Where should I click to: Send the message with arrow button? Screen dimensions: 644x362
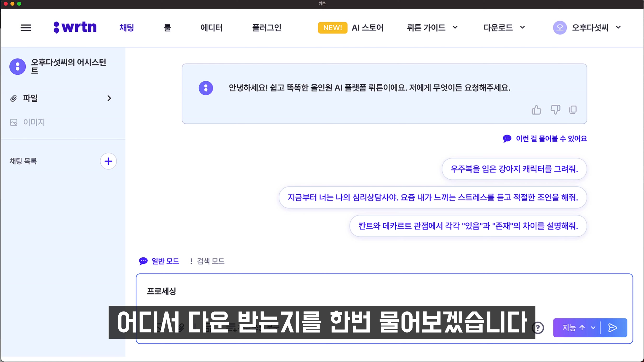click(613, 328)
